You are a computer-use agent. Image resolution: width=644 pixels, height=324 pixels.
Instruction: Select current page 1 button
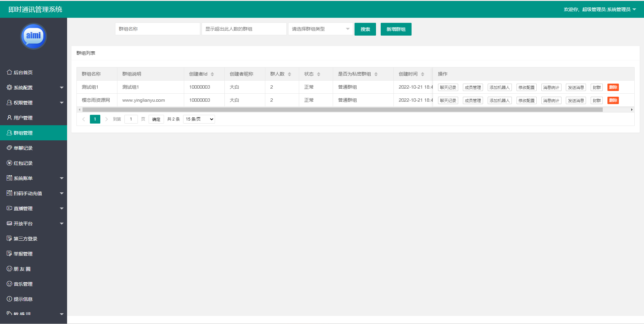[95, 119]
